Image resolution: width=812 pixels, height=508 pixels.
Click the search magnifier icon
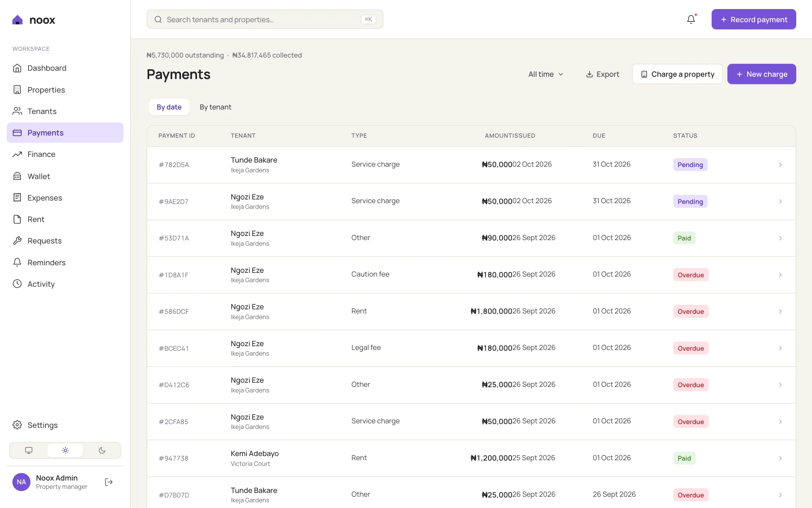[158, 20]
